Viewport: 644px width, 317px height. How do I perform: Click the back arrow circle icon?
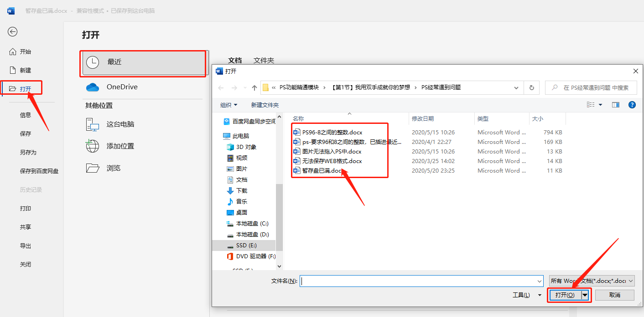[13, 31]
